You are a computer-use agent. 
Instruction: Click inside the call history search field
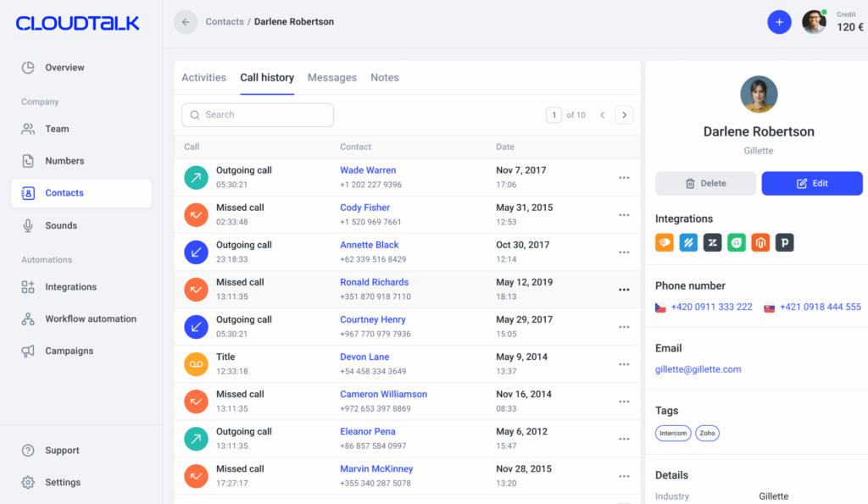tap(257, 113)
